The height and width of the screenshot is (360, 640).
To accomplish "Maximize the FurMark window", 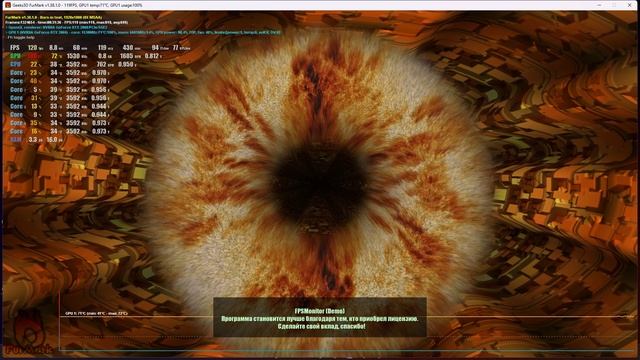I will click(614, 5).
